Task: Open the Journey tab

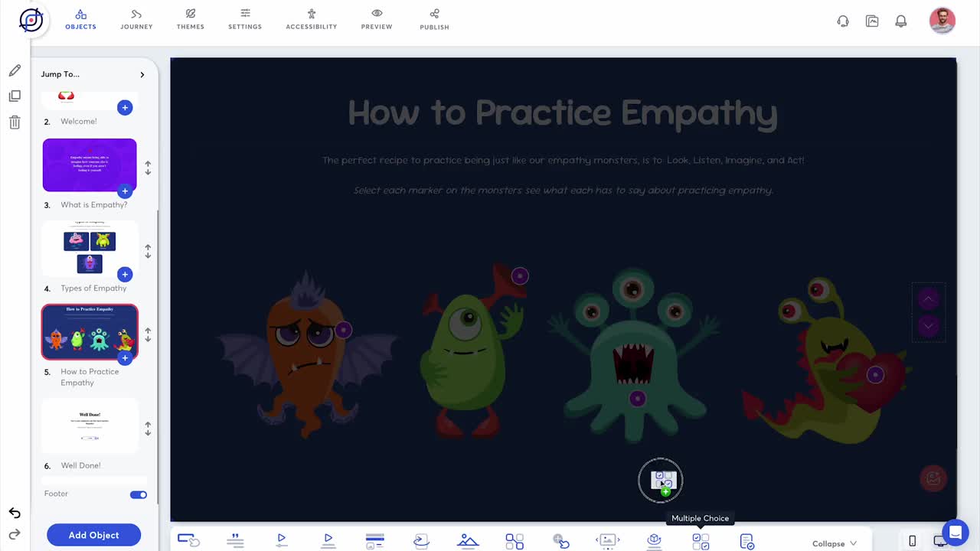Action: (136, 19)
